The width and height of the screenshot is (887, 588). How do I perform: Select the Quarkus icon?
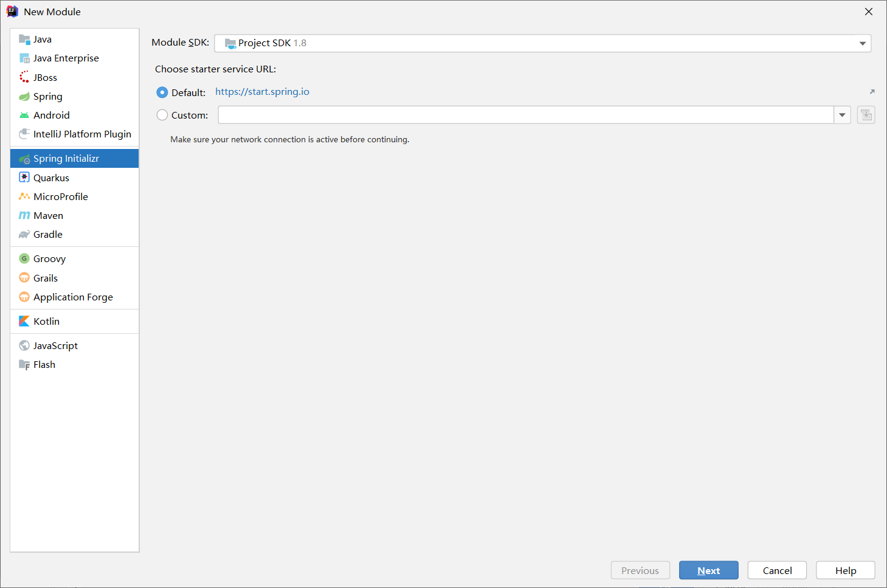[x=24, y=178]
